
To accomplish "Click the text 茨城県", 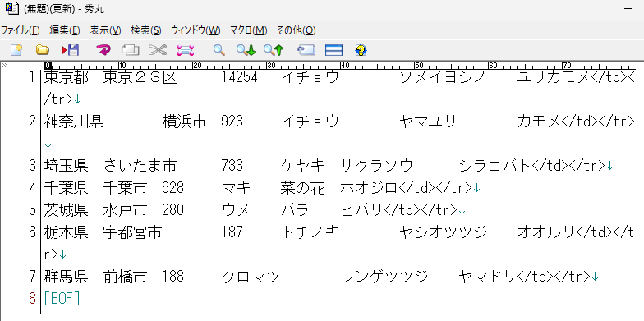I will click(66, 210).
